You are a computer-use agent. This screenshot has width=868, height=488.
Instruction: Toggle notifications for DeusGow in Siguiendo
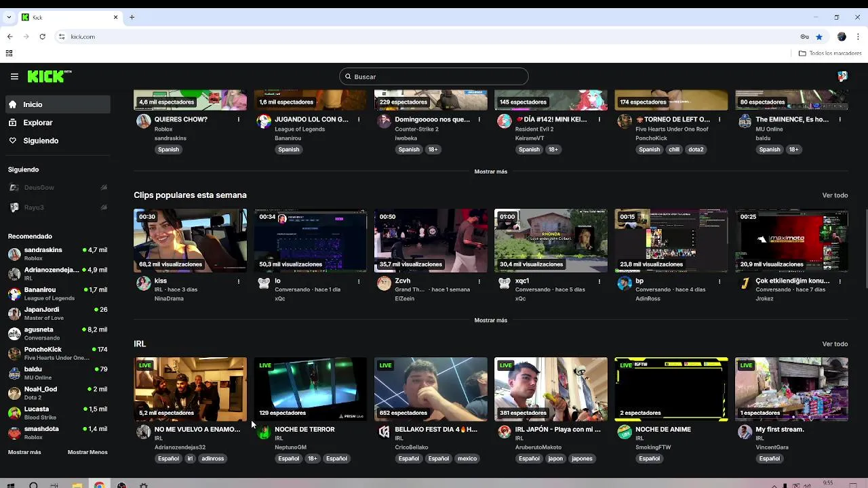tap(104, 188)
